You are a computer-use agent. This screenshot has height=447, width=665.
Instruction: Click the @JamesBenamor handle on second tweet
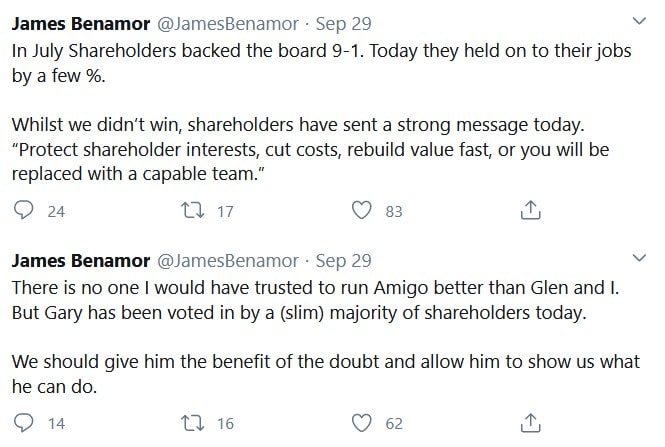[228, 261]
